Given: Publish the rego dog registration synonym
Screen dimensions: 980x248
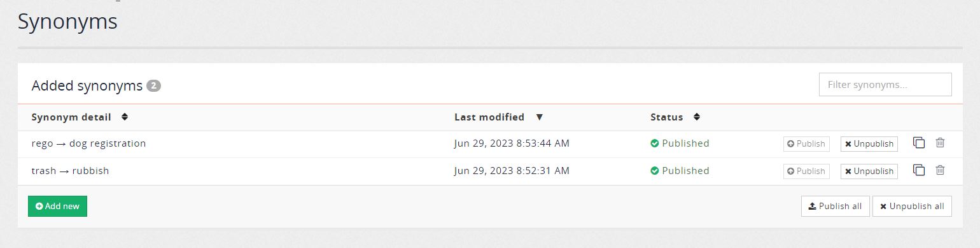Looking at the screenshot, I should click(x=806, y=144).
